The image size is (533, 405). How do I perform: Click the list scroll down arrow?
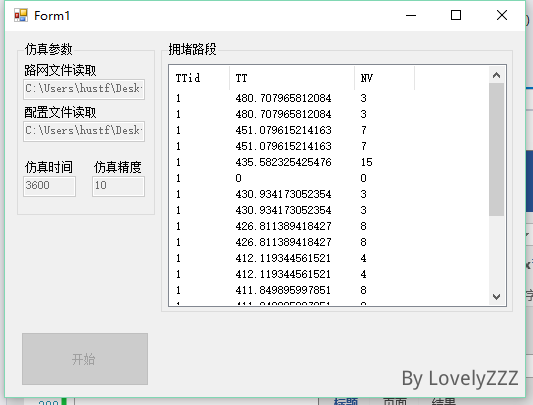[496, 297]
